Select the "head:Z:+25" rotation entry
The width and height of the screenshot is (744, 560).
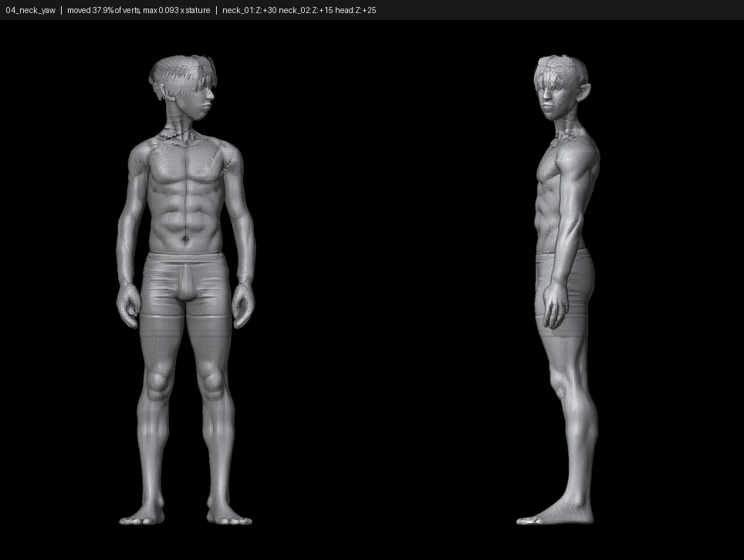coord(355,10)
